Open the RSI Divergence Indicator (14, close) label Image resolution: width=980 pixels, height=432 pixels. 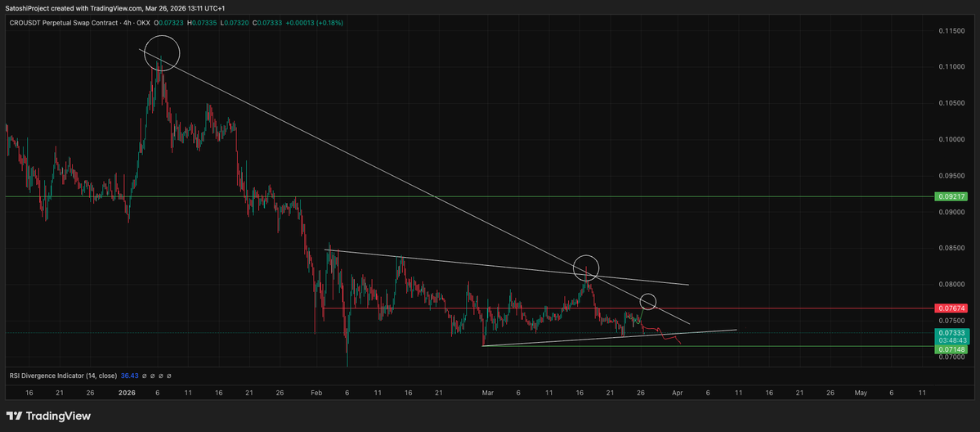[63, 376]
